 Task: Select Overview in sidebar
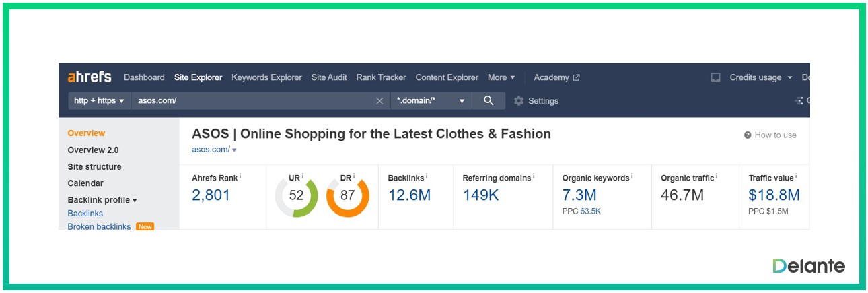(x=86, y=133)
